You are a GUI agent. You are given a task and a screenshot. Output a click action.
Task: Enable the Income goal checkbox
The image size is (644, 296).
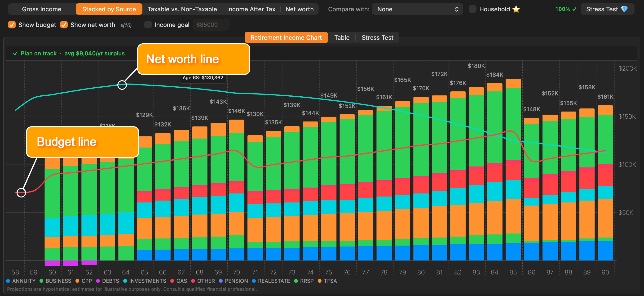tap(148, 25)
